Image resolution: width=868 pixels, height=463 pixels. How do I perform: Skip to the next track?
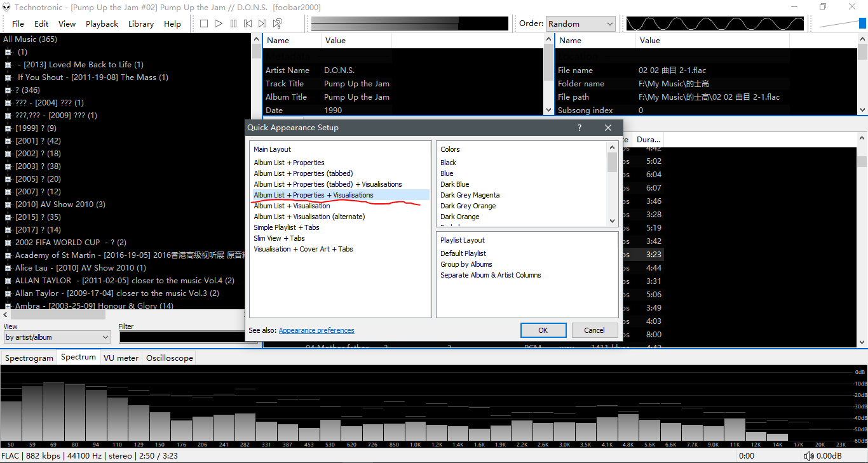262,23
